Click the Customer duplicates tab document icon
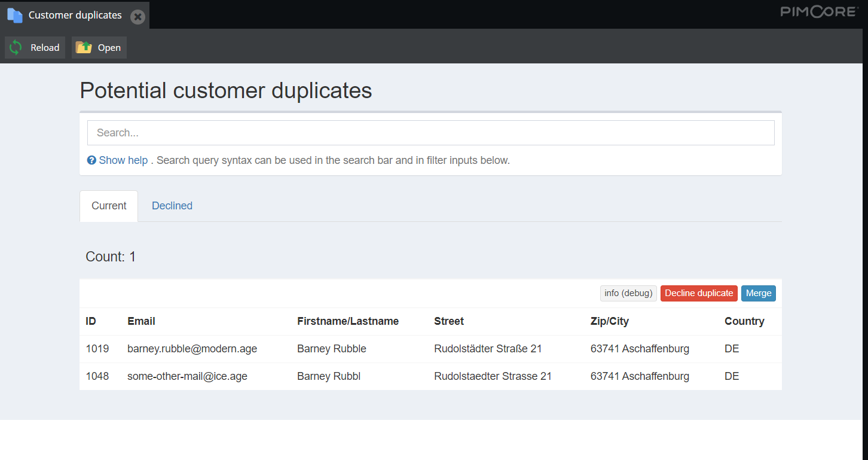This screenshot has width=868, height=460. pos(14,15)
